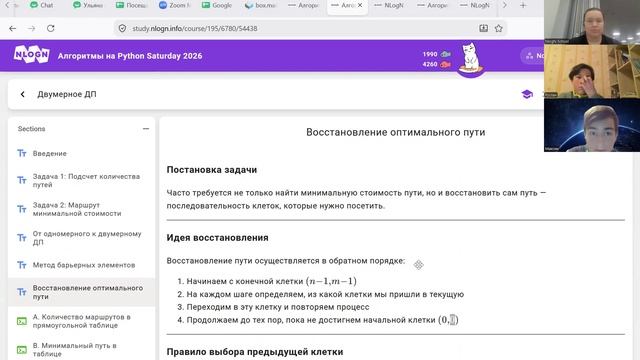Open problem A. Количество маршрутов в прямоугольной таблице
The image size is (640, 360).
(x=82, y=321)
